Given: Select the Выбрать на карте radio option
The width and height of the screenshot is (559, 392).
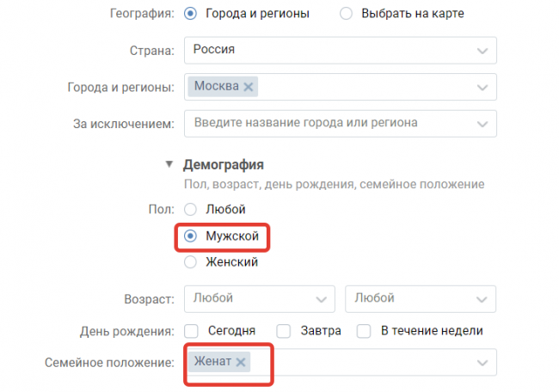Looking at the screenshot, I should pos(347,14).
